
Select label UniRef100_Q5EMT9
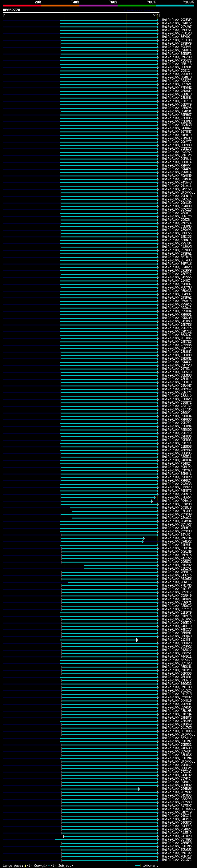click(176, 572)
